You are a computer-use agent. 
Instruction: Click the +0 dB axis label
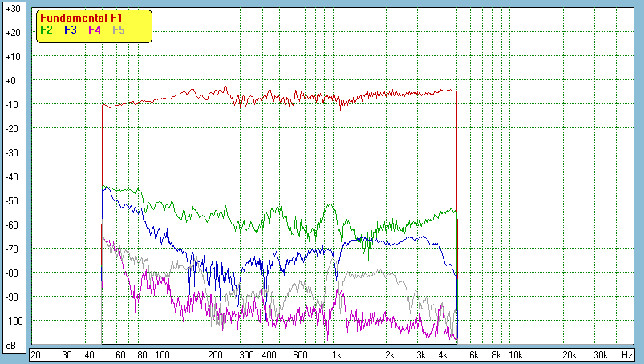point(11,81)
